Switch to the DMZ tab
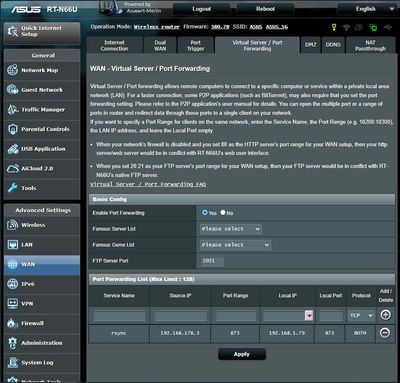400x383 pixels. 311,45
